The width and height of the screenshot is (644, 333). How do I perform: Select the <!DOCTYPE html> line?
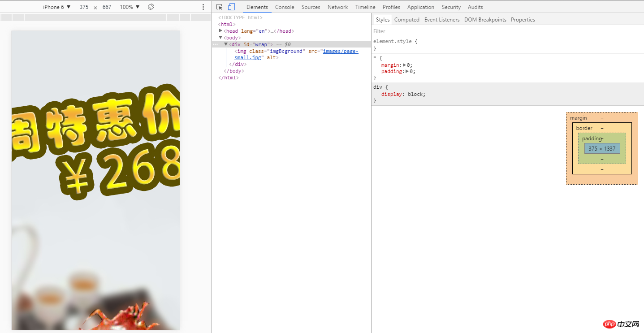coord(240,18)
